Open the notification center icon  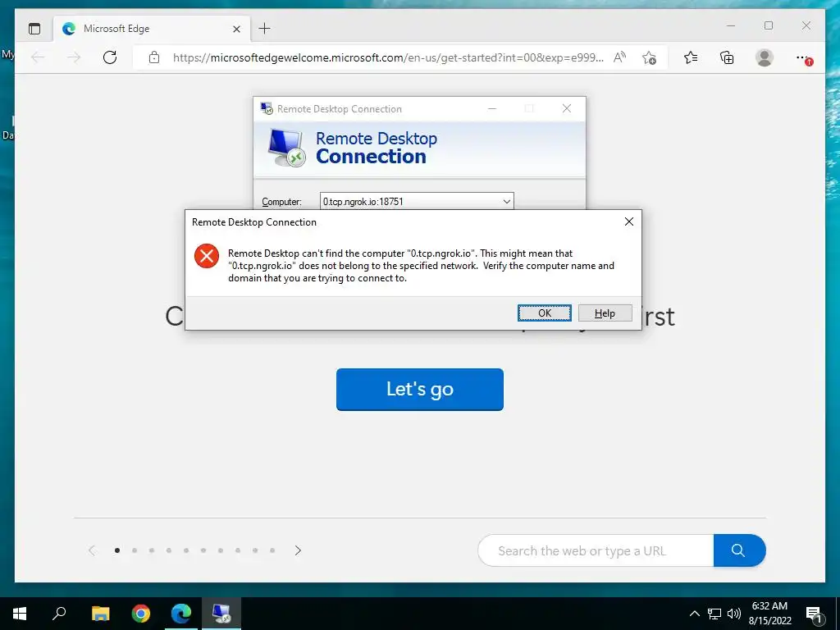click(x=815, y=614)
